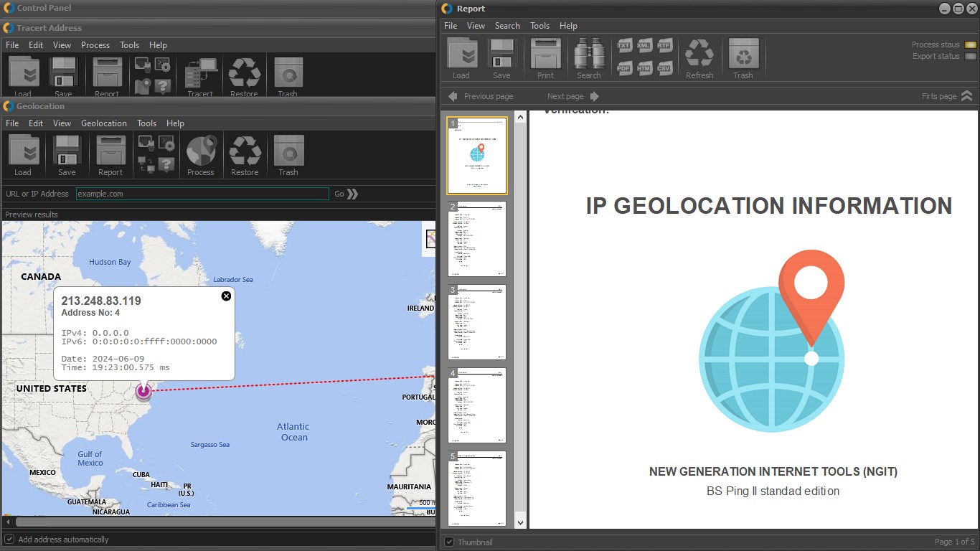Export report as XML
Image resolution: width=980 pixels, height=551 pixels.
coord(644,45)
